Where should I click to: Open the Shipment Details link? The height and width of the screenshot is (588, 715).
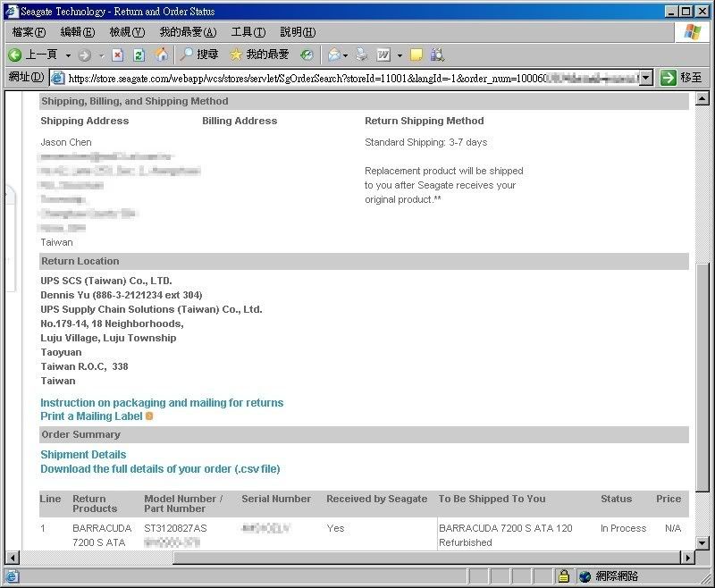click(83, 455)
